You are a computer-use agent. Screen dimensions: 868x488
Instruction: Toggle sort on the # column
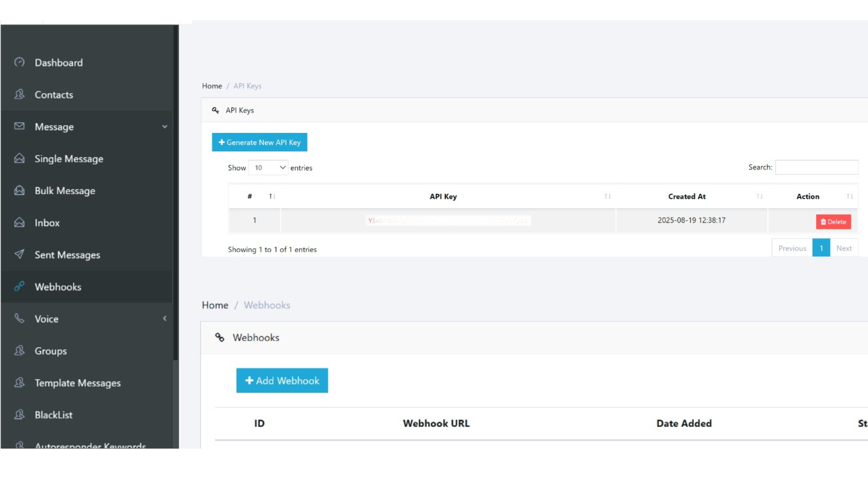point(272,197)
